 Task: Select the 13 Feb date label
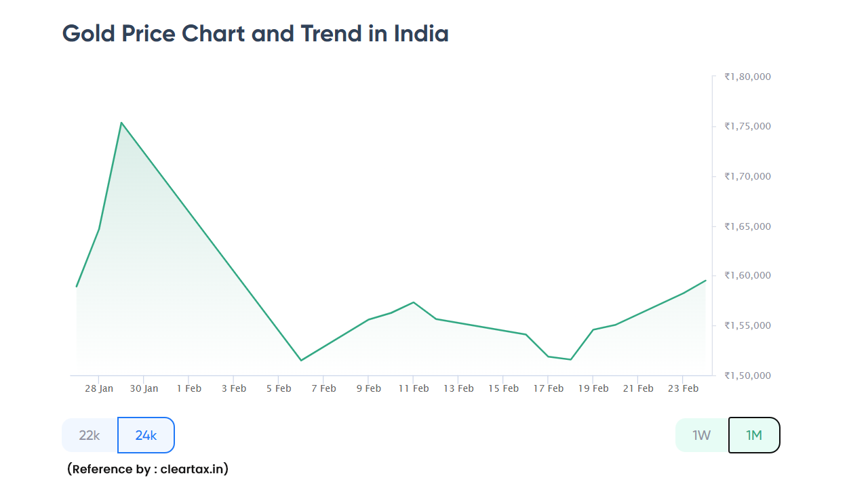coord(459,388)
